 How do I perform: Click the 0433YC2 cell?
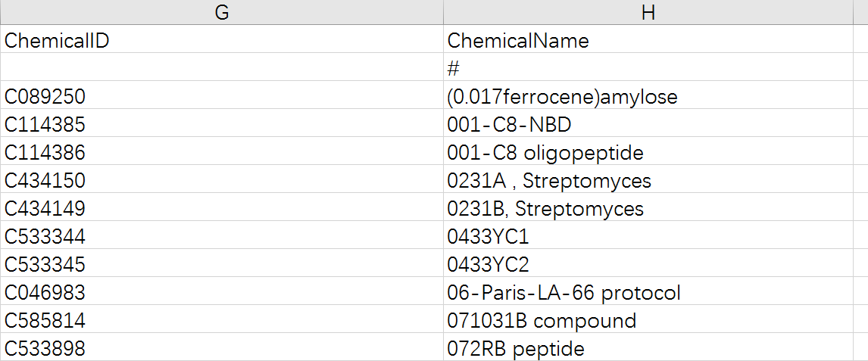coord(648,263)
